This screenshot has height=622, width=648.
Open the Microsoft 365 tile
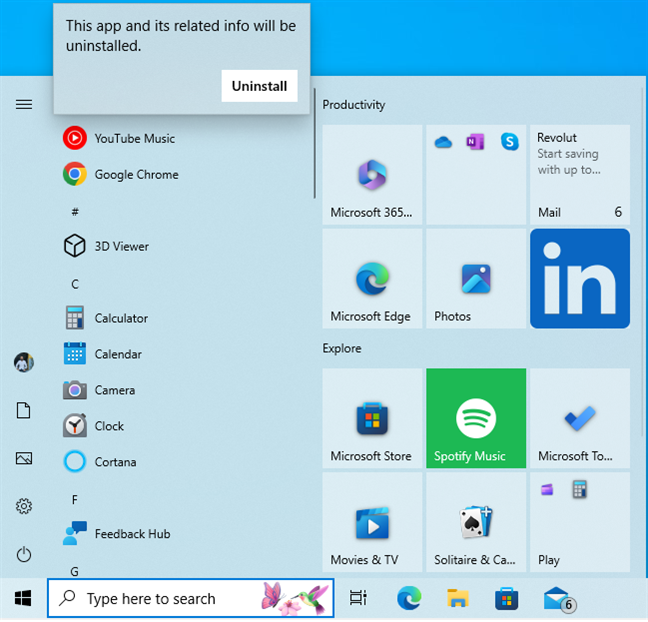pos(372,175)
